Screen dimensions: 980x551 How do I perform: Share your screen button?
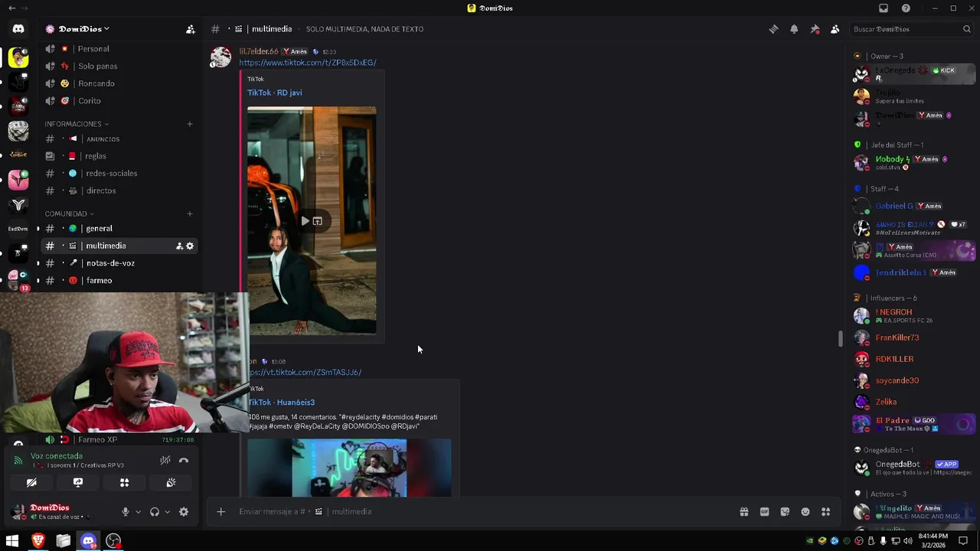tap(78, 483)
